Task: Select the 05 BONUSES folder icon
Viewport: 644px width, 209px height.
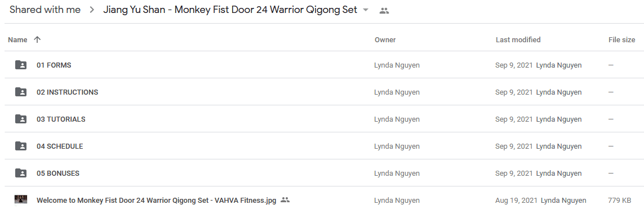Action: click(x=21, y=174)
